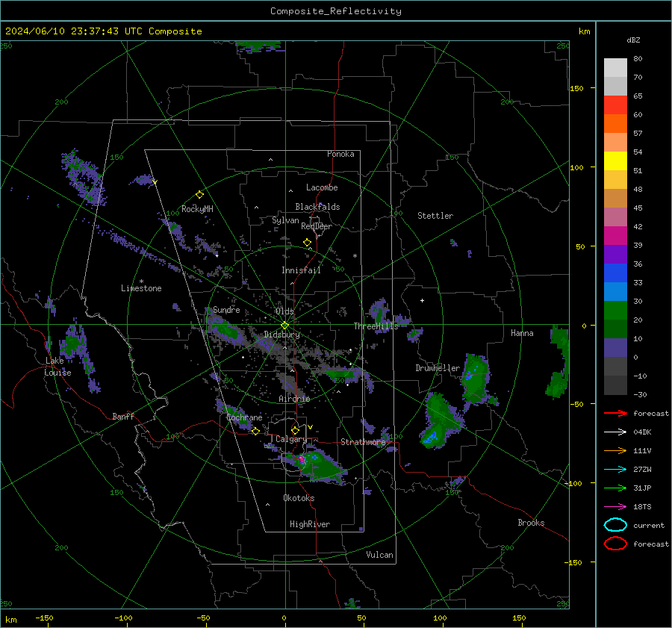The image size is (672, 628).
Task: Pick the yellow 54 dBZ color swatch
Action: [x=615, y=161]
